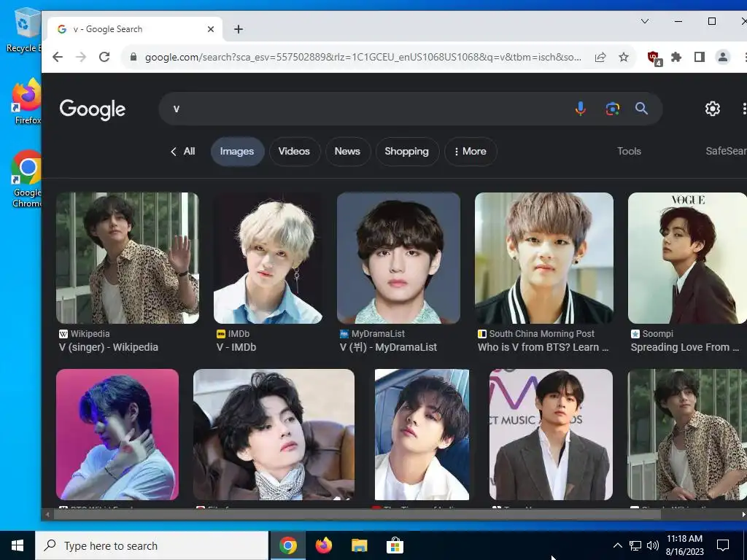
Task: Select the Firefox desktop shortcut
Action: [x=27, y=101]
